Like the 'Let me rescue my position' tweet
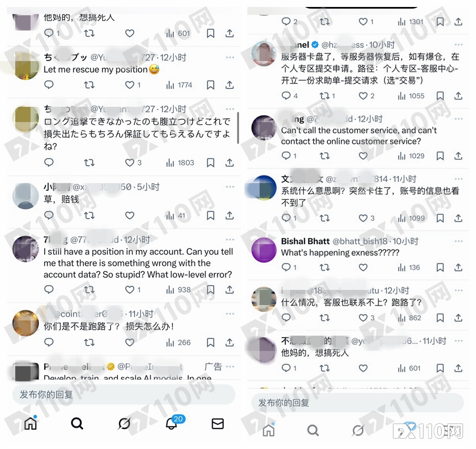The width and height of the screenshot is (476, 449). (130, 85)
